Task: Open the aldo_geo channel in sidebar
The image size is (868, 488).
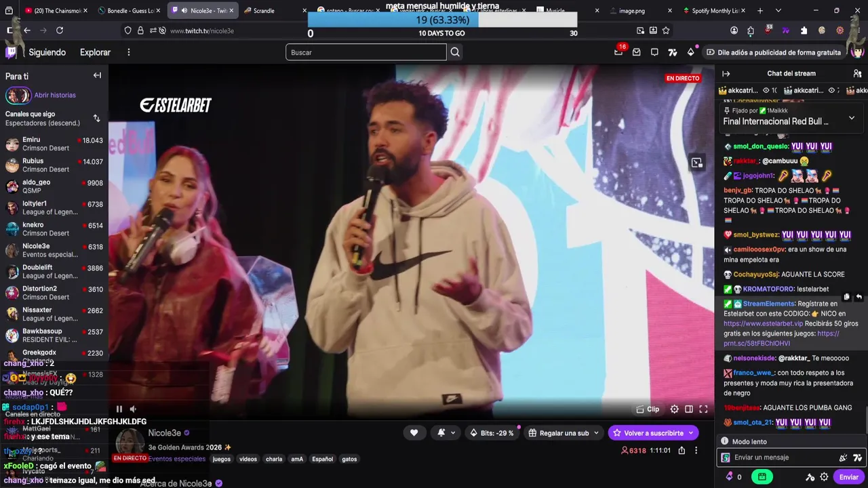Action: coord(54,186)
